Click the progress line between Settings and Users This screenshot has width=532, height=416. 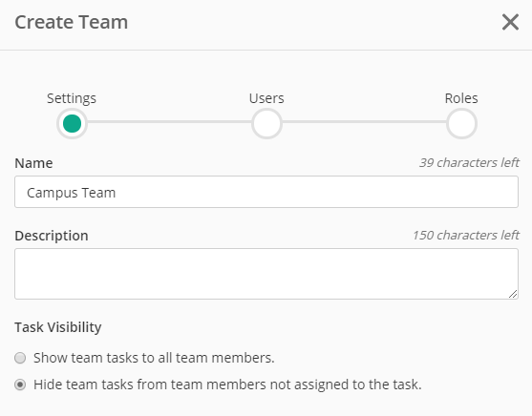click(169, 122)
